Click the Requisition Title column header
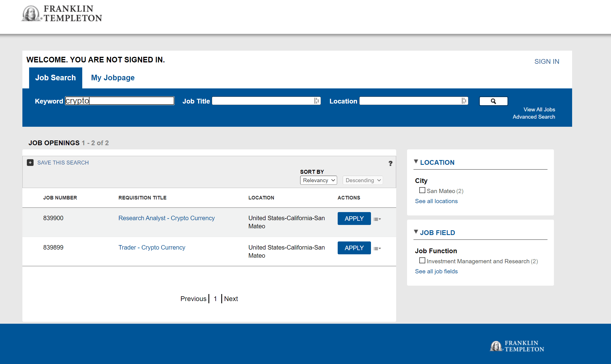Image resolution: width=611 pixels, height=364 pixels. pyautogui.click(x=142, y=198)
